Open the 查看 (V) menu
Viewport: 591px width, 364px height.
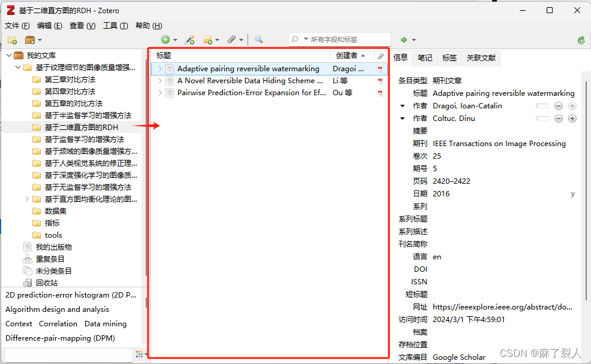[x=83, y=26]
